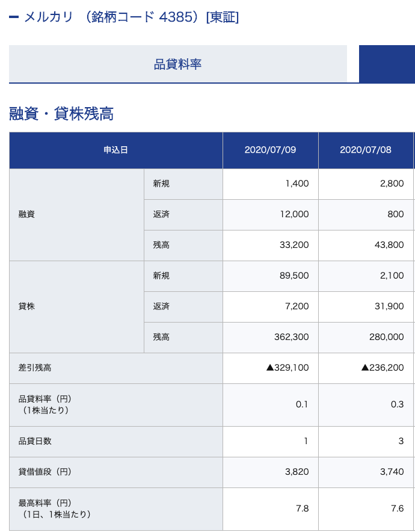Select 融資 残高 value 43,800
415x532 pixels.
389,245
